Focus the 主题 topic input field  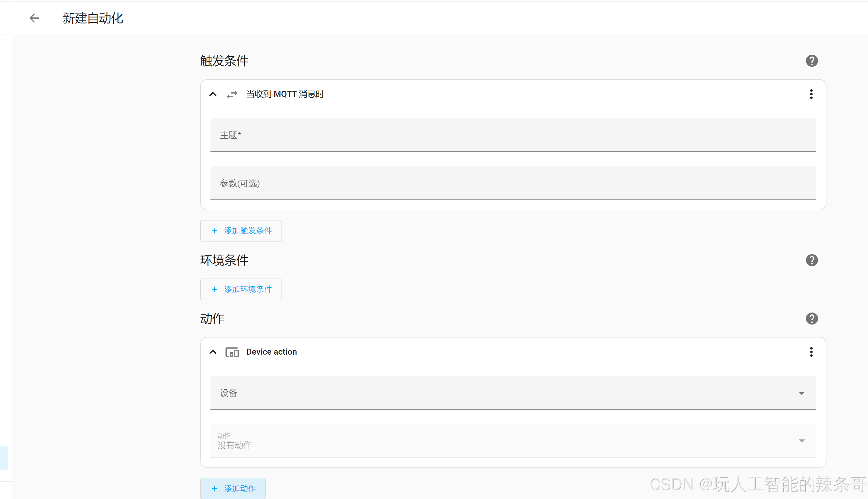[513, 135]
